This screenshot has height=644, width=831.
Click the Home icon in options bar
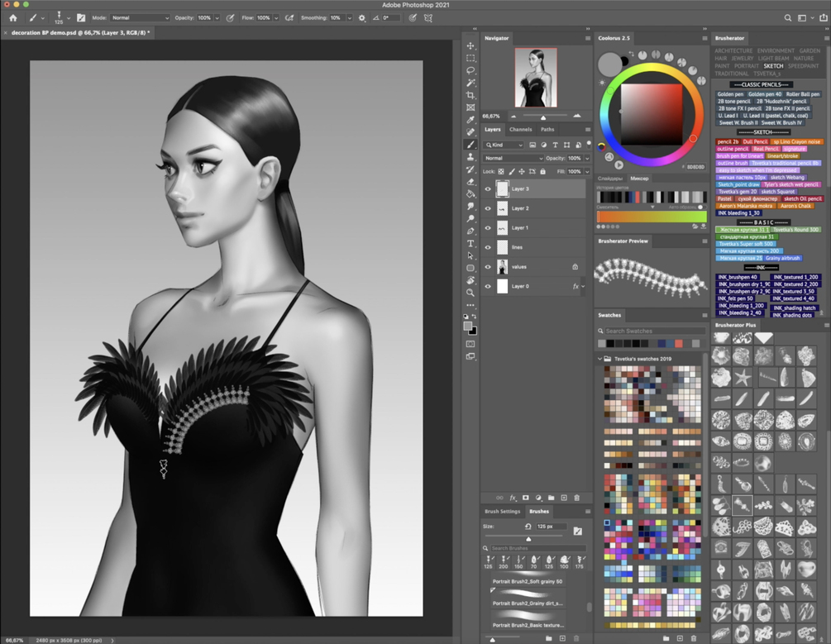[x=12, y=17]
